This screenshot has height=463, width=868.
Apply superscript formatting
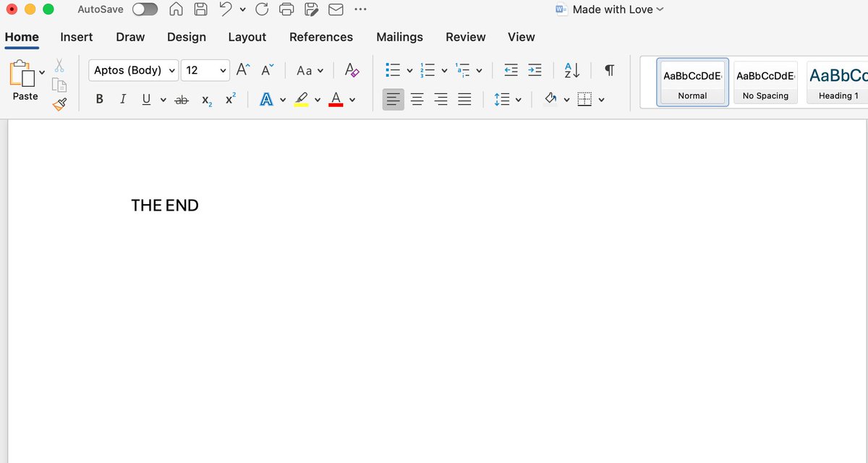coord(230,98)
